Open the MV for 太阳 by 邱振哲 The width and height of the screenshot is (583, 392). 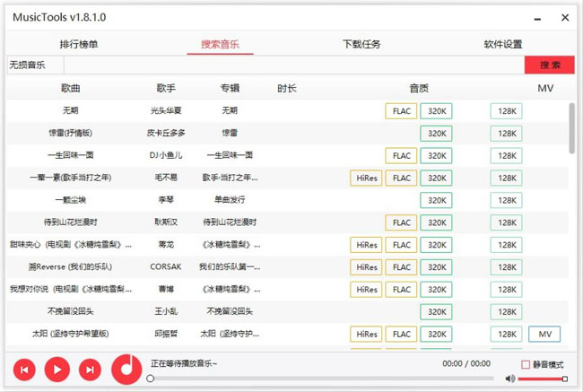point(544,335)
